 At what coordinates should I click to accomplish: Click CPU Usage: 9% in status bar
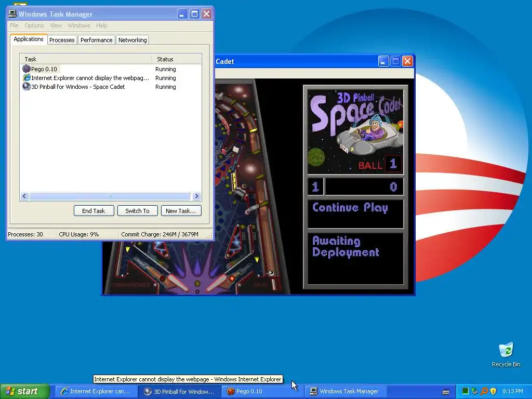point(79,234)
